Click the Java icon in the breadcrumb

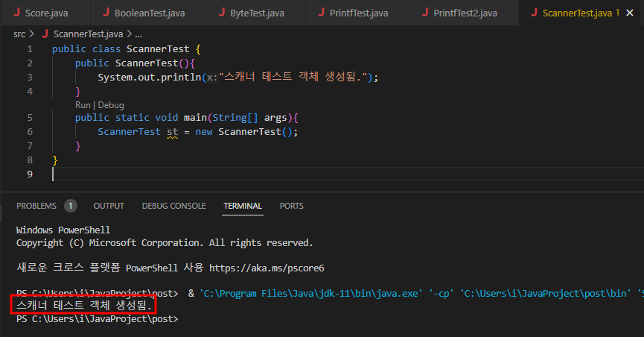(x=45, y=34)
